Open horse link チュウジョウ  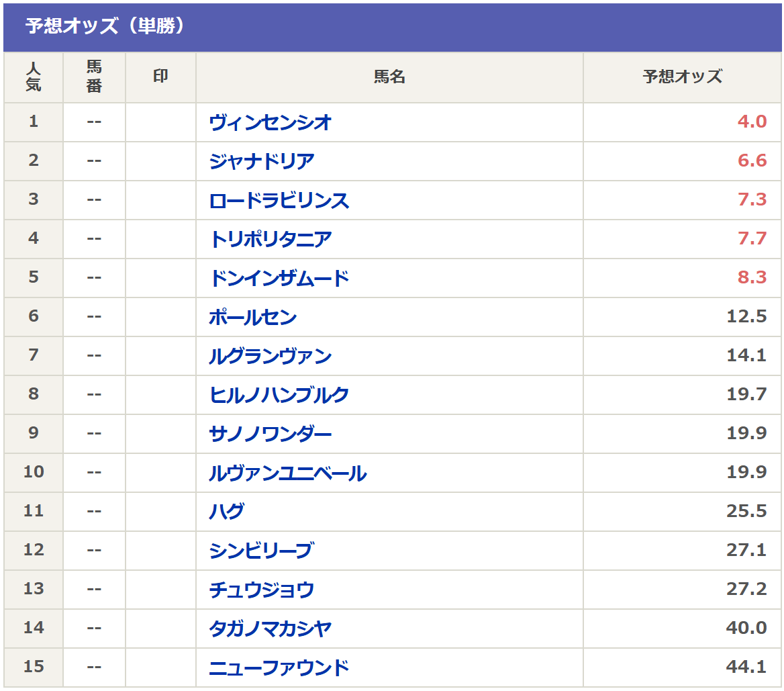tap(262, 590)
